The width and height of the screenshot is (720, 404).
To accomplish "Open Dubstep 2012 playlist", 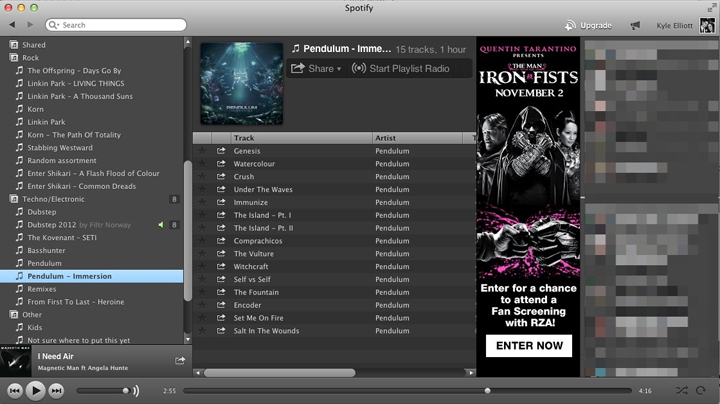I will [x=51, y=225].
